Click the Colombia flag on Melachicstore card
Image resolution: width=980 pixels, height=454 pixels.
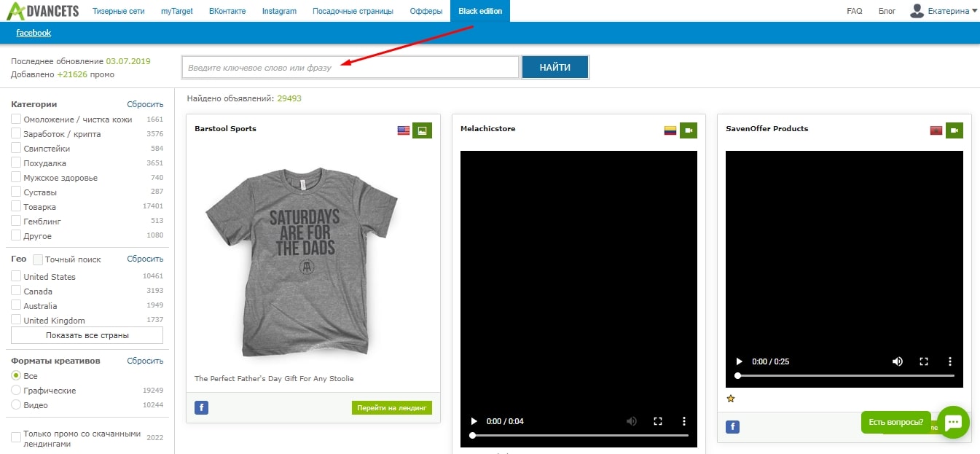click(670, 130)
